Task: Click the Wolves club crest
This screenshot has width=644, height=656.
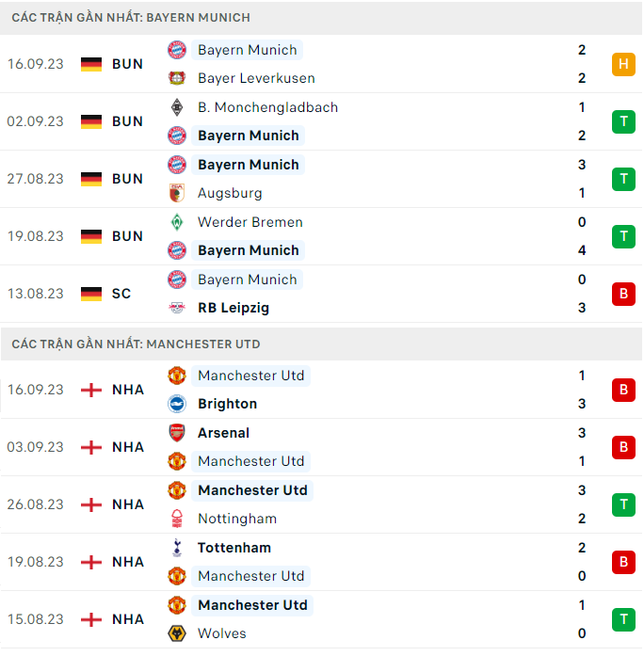Action: click(177, 633)
